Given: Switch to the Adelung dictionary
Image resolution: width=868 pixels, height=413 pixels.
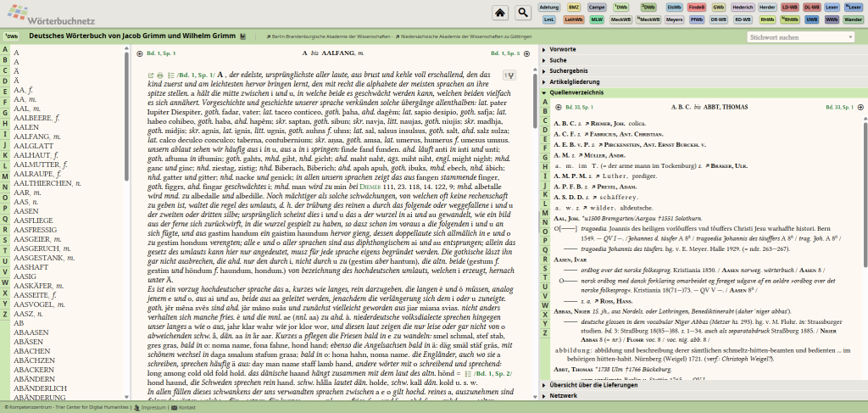Looking at the screenshot, I should click(x=549, y=7).
